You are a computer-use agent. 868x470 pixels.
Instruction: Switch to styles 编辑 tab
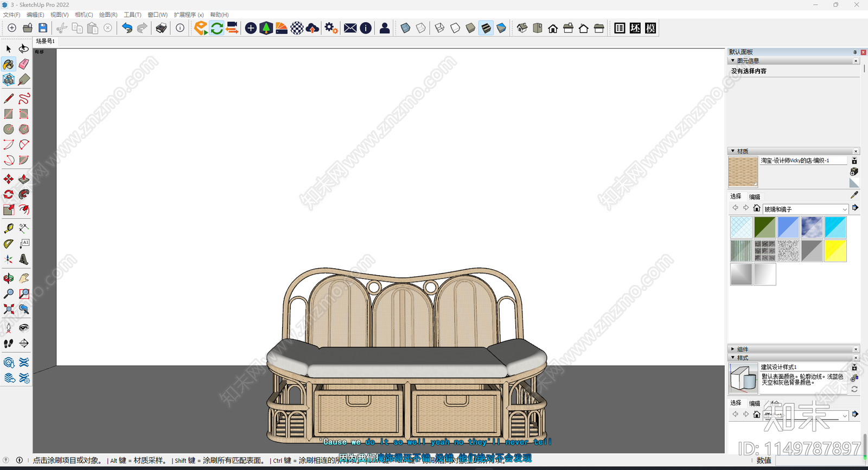click(755, 403)
